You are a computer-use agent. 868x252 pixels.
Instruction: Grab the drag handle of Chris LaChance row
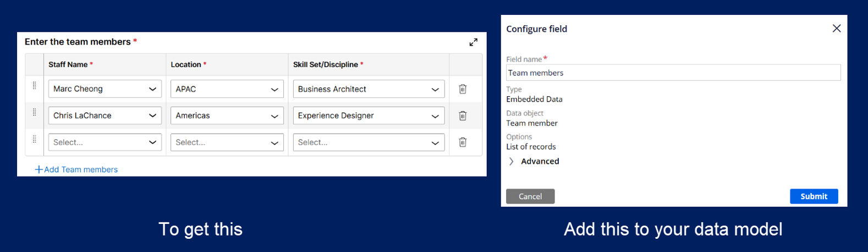35,112
